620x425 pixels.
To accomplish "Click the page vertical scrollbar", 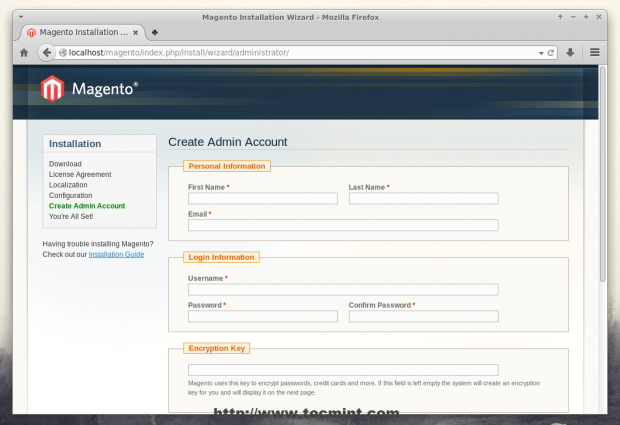I will pos(603,174).
